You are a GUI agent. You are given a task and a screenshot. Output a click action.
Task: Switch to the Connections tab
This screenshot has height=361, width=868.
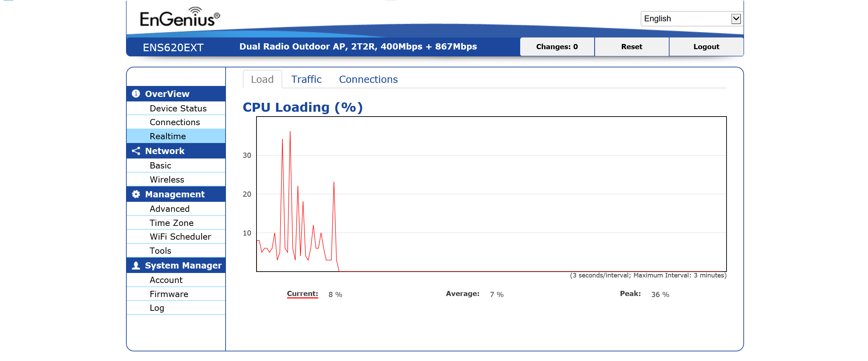pyautogui.click(x=368, y=79)
